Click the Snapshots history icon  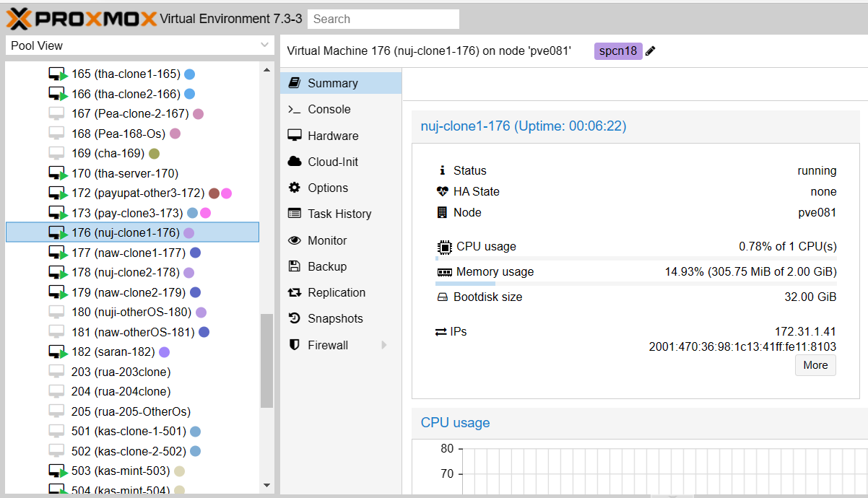(x=294, y=318)
